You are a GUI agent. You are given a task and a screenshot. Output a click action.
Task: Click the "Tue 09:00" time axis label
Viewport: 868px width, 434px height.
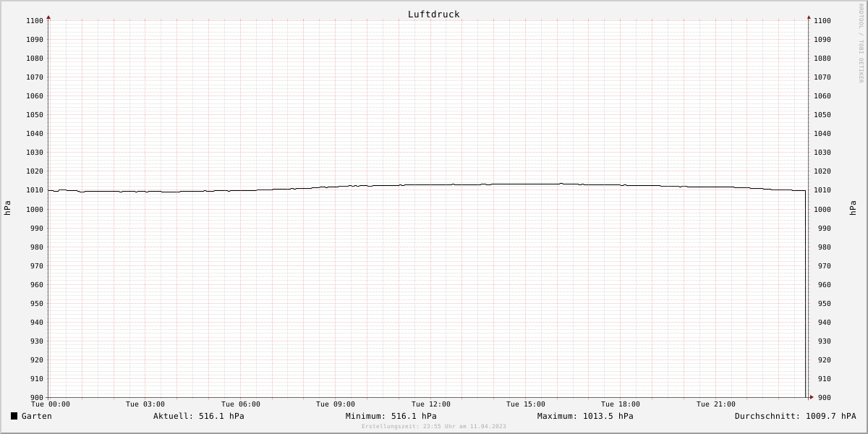point(336,404)
